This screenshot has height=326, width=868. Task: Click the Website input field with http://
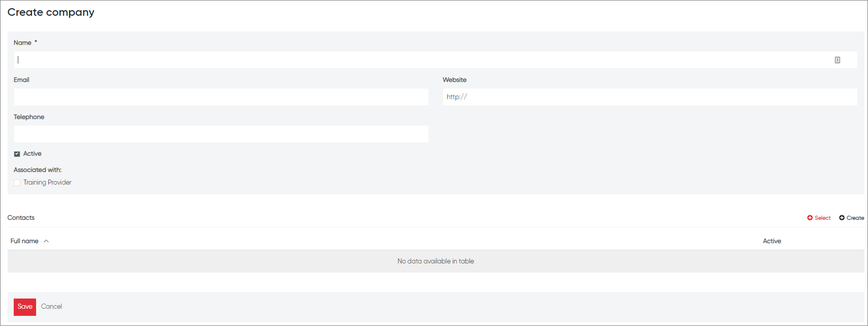[650, 97]
